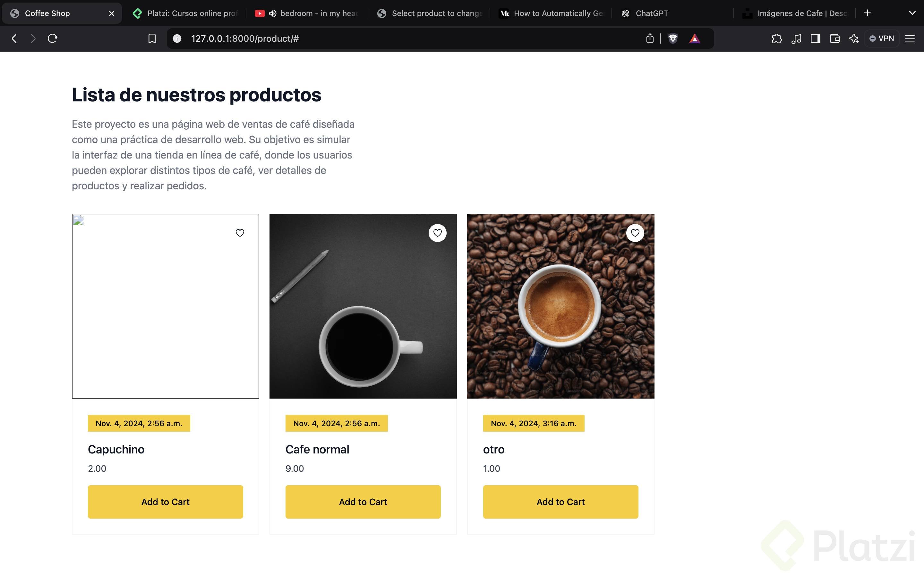
Task: Add Capuchino to cart
Action: coord(165,502)
